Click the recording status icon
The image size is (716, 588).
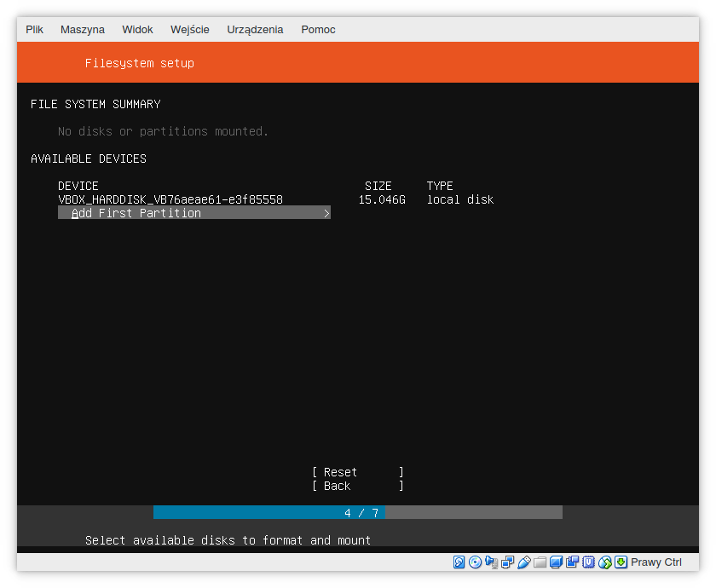pyautogui.click(x=572, y=562)
